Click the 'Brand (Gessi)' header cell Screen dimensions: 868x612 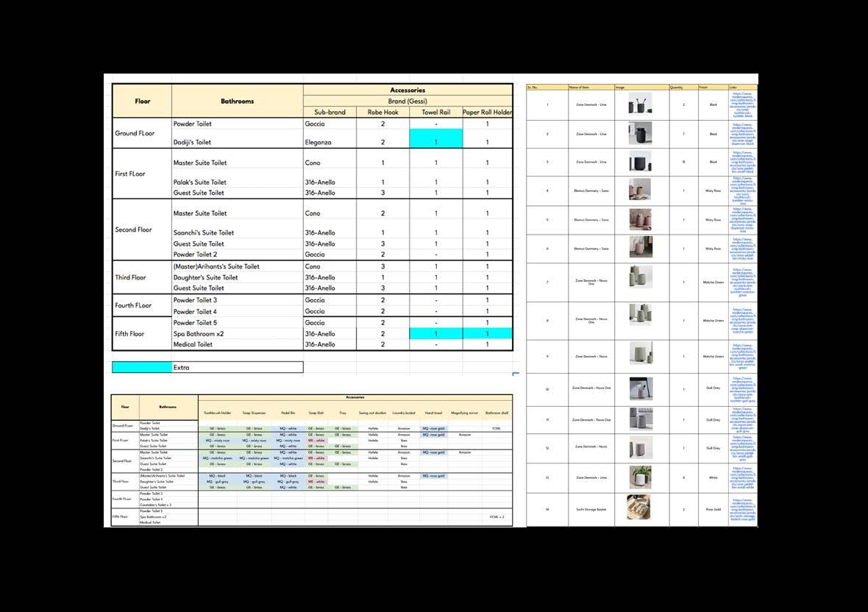[408, 101]
